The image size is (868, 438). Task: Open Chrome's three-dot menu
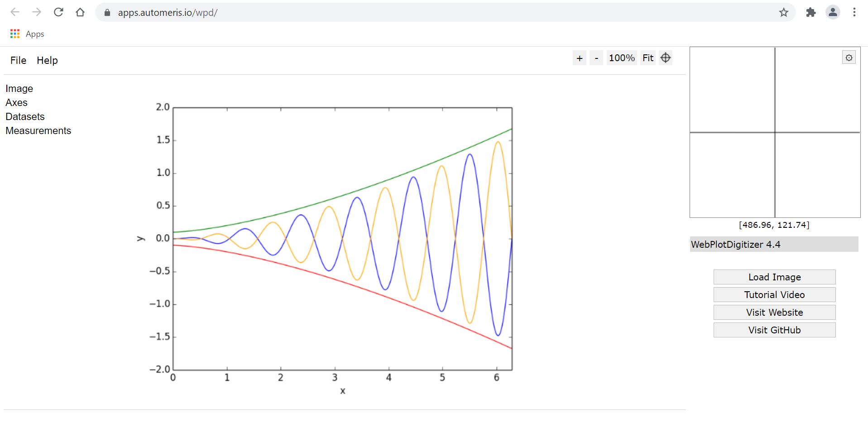pyautogui.click(x=854, y=12)
